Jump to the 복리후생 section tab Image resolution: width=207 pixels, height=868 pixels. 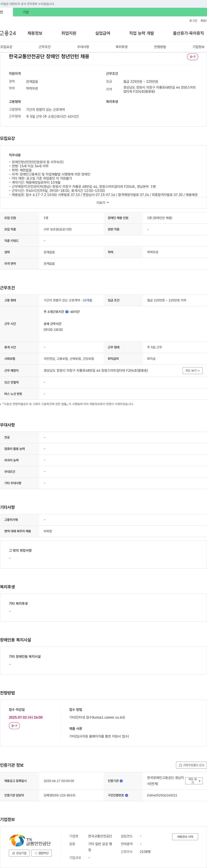click(121, 47)
